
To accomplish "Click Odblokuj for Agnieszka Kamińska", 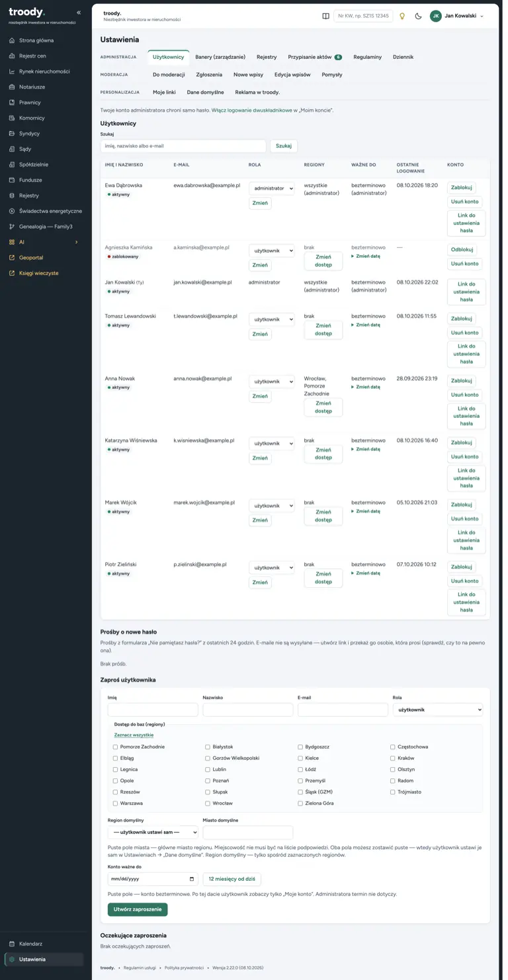I will click(x=462, y=250).
